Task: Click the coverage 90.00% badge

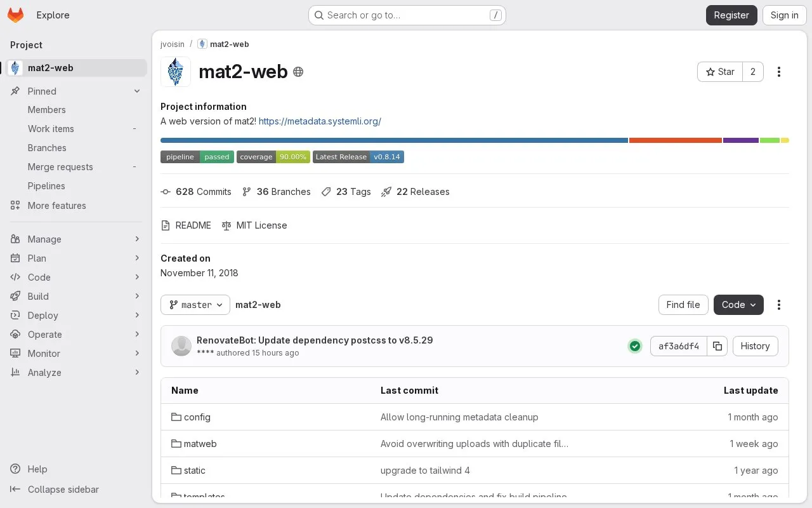Action: (x=273, y=157)
